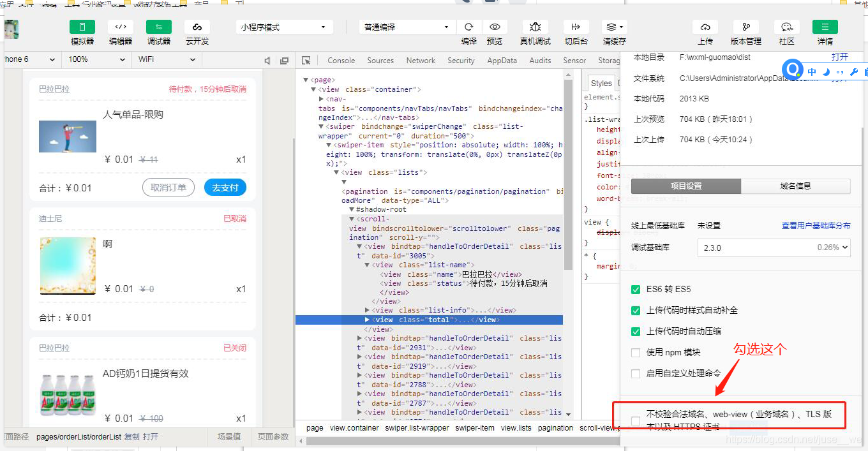The image size is (868, 451).
Task: Check 不校验合法域名 checkbox
Action: coord(636,420)
